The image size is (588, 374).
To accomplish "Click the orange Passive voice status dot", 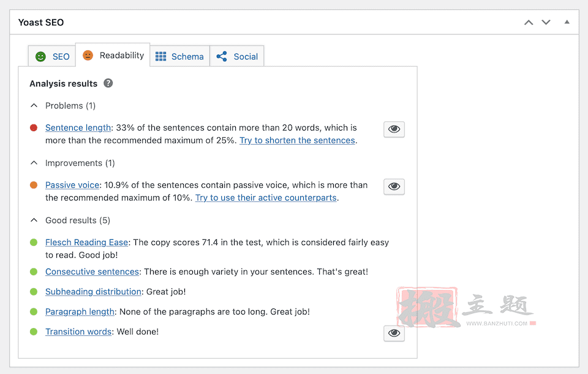I will tap(34, 185).
